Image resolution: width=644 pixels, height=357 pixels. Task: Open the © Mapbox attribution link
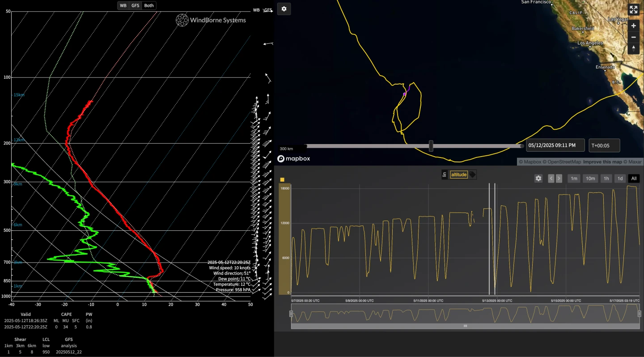(x=530, y=162)
